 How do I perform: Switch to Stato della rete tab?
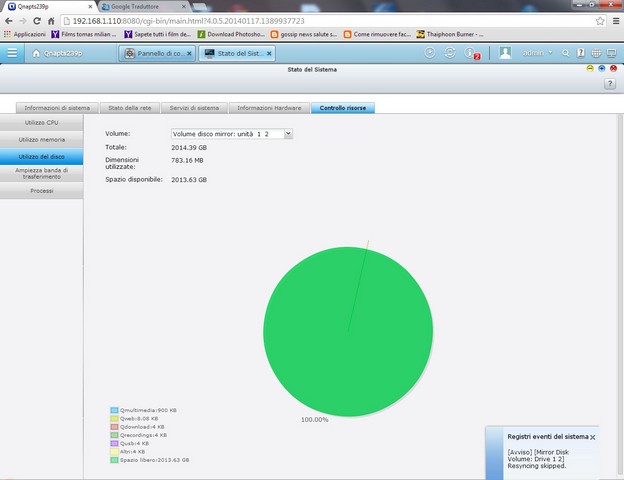129,107
